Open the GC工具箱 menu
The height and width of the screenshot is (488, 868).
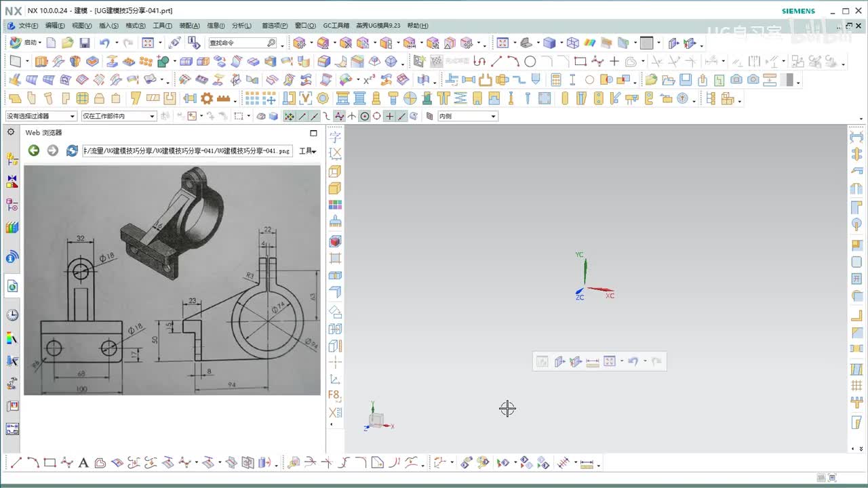pyautogui.click(x=336, y=26)
